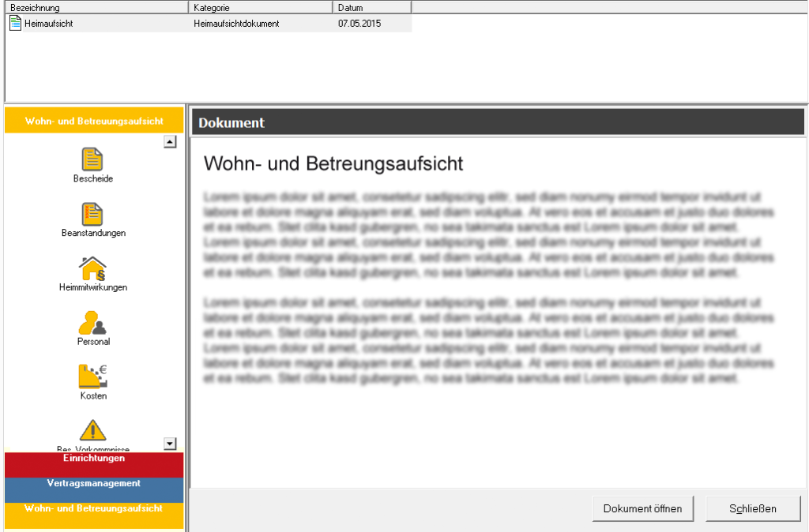Click the Personal people icon

93,323
